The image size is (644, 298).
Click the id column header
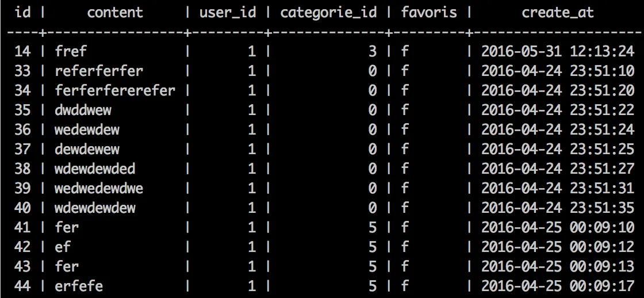(22, 12)
